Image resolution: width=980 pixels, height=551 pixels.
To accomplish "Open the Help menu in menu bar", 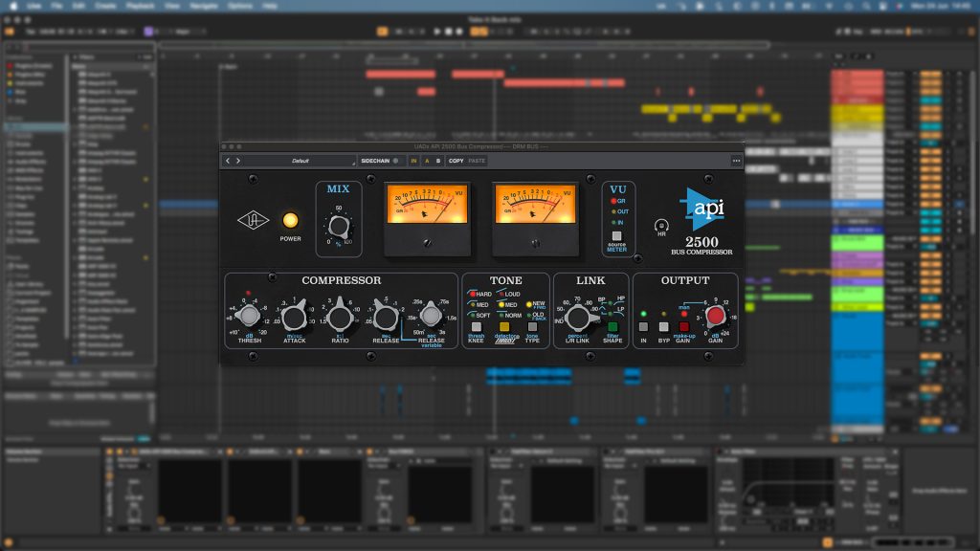I will click(270, 6).
